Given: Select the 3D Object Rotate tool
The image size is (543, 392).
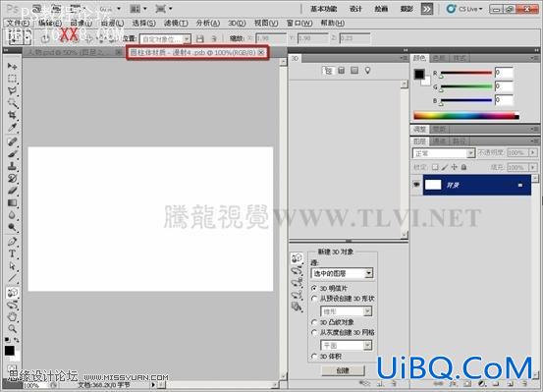Looking at the screenshot, I should pyautogui.click(x=13, y=293).
